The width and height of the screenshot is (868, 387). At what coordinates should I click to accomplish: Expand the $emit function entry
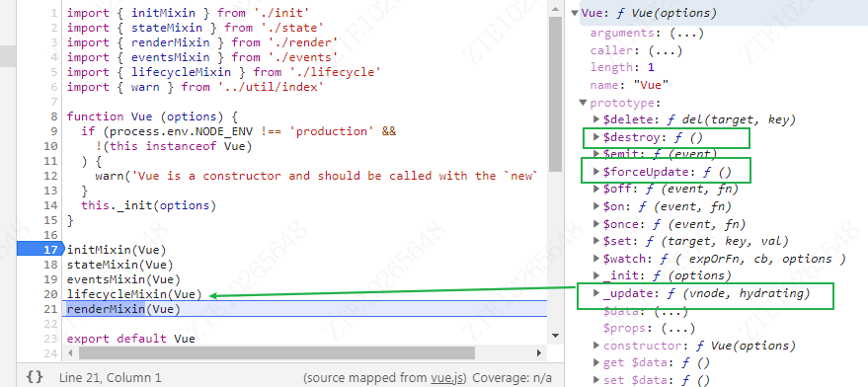pyautogui.click(x=596, y=153)
